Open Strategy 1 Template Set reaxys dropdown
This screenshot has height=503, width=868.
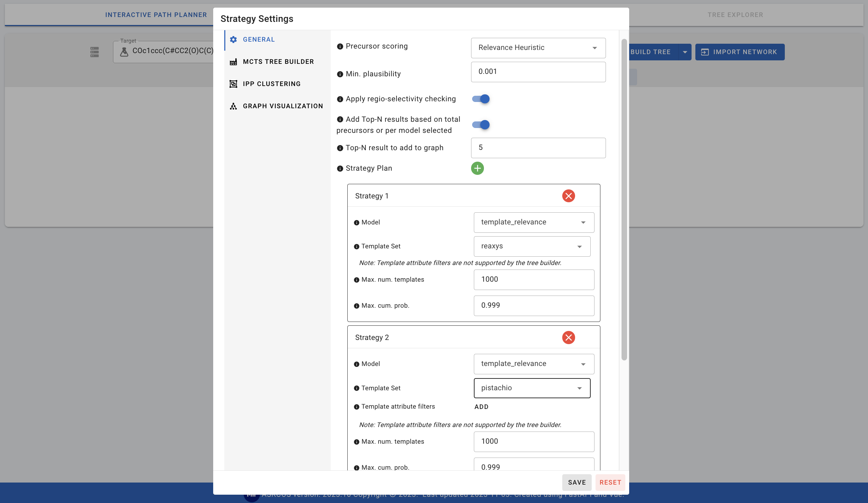coord(532,246)
